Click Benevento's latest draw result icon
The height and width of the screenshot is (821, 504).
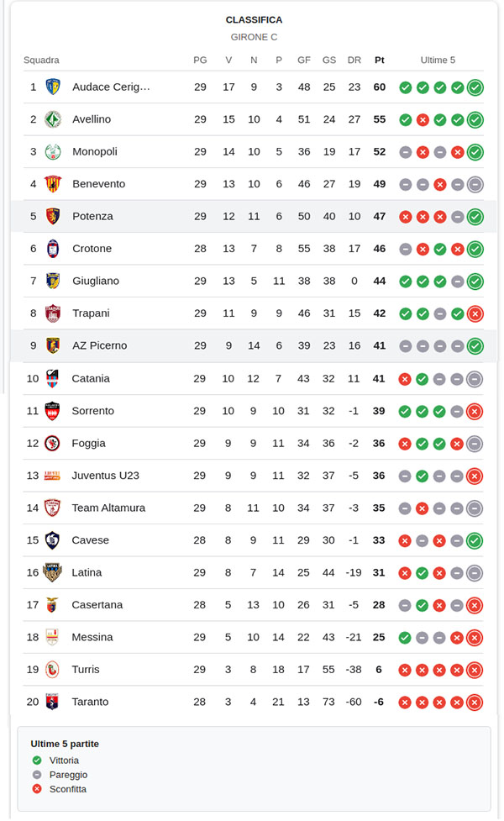pos(475,184)
